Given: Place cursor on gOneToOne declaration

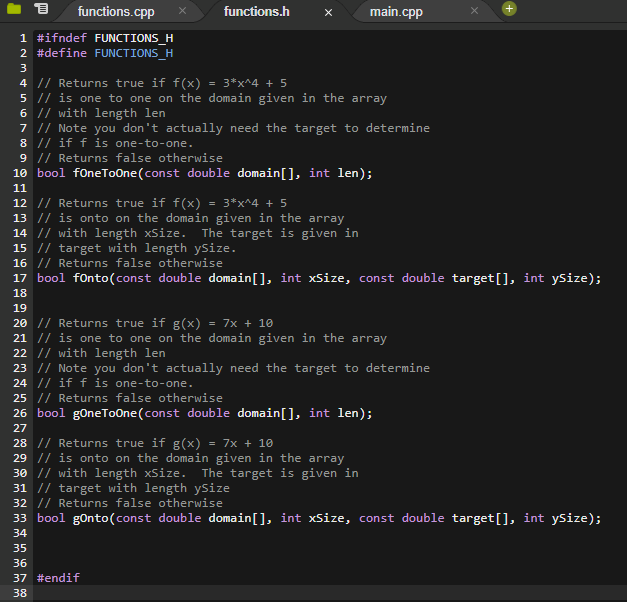Looking at the screenshot, I should [204, 413].
